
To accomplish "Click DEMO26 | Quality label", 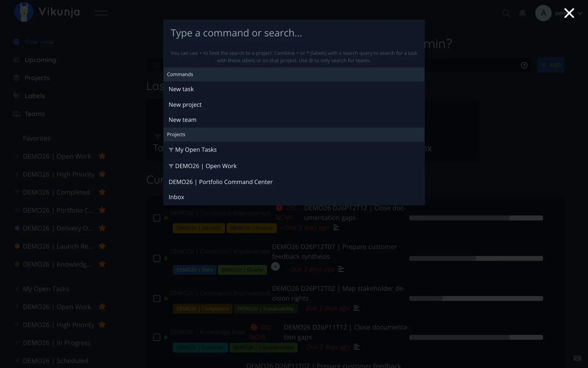I will pos(242,270).
